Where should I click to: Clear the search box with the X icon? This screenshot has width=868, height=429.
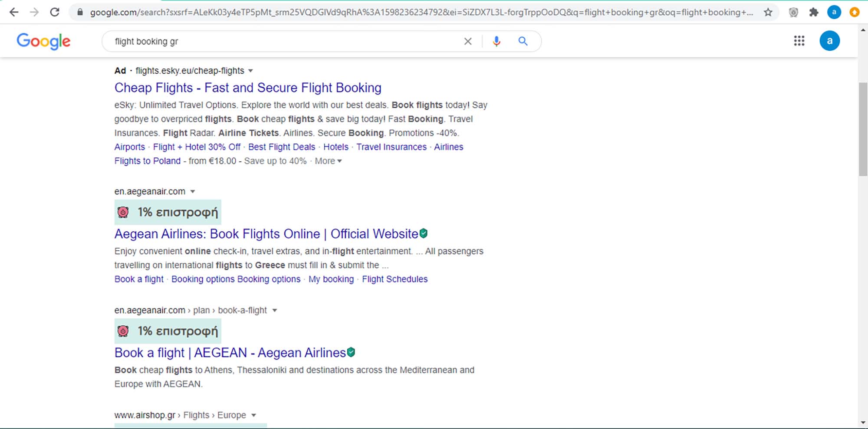[468, 41]
